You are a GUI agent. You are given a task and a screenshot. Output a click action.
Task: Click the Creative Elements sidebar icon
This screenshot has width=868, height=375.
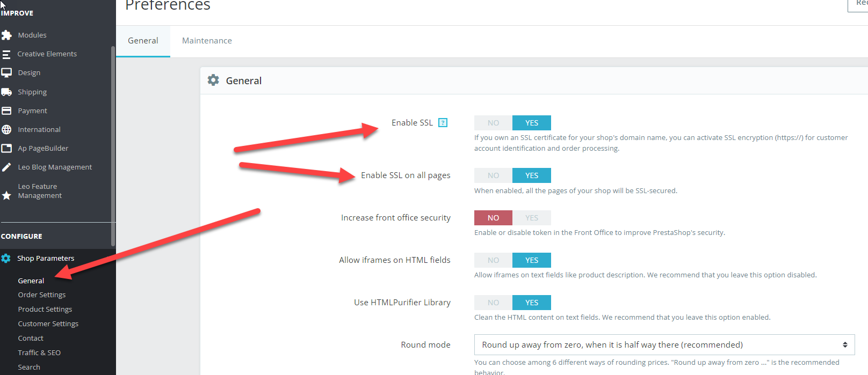(6, 54)
